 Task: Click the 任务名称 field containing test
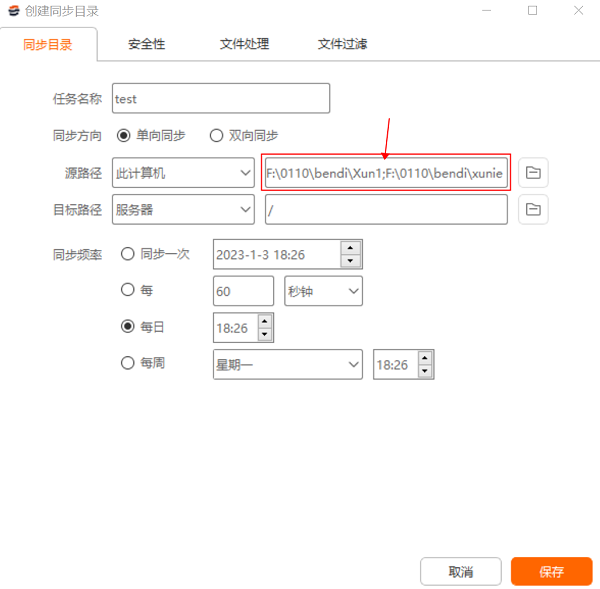(x=220, y=99)
